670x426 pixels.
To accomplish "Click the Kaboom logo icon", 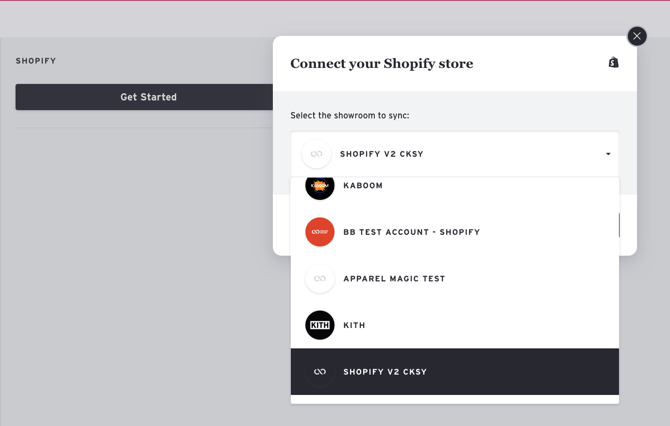I will tap(320, 186).
